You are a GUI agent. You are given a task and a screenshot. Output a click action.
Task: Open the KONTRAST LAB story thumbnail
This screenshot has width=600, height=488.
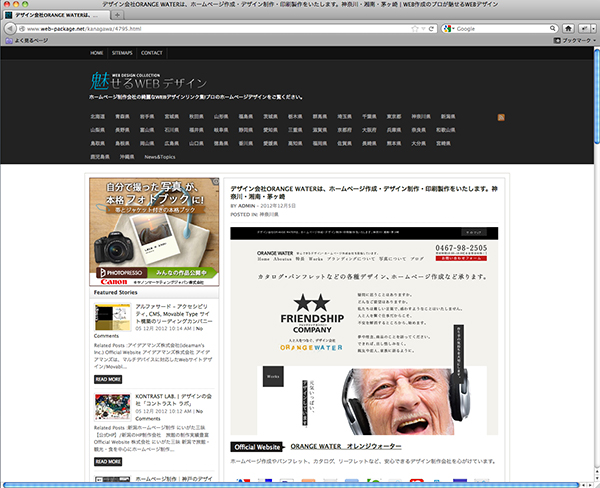click(112, 407)
